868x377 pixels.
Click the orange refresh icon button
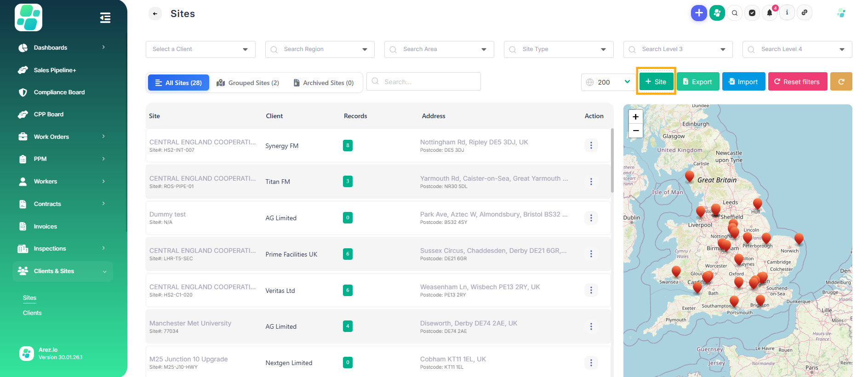point(841,82)
